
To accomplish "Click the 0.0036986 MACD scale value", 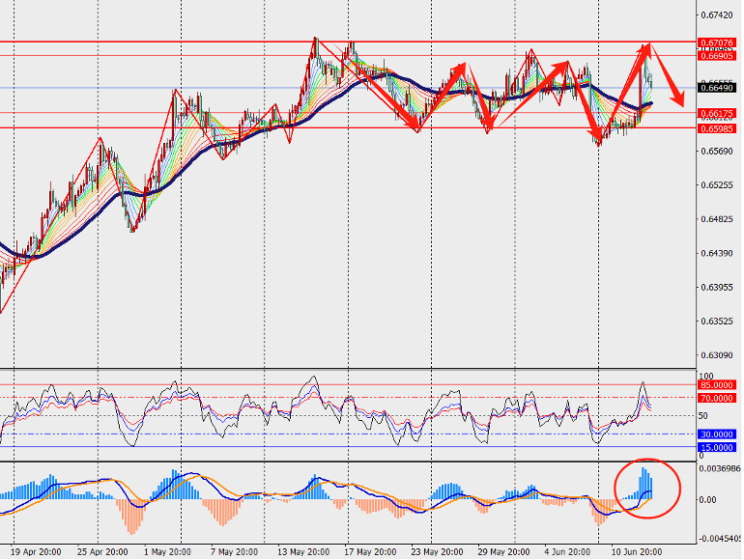I will [x=720, y=469].
